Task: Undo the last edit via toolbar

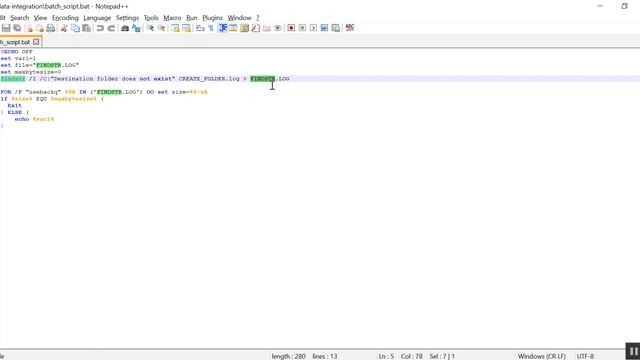Action: pos(100,28)
